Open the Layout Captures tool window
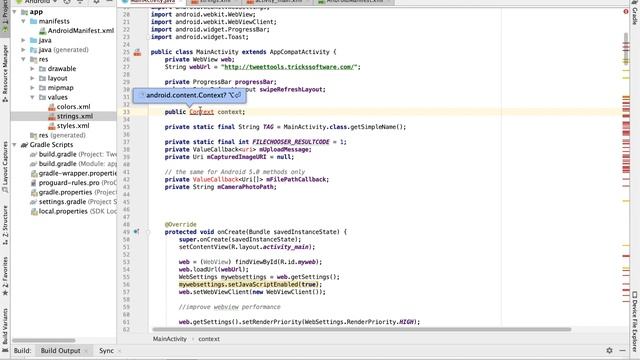640x360 pixels. pyautogui.click(x=5, y=167)
